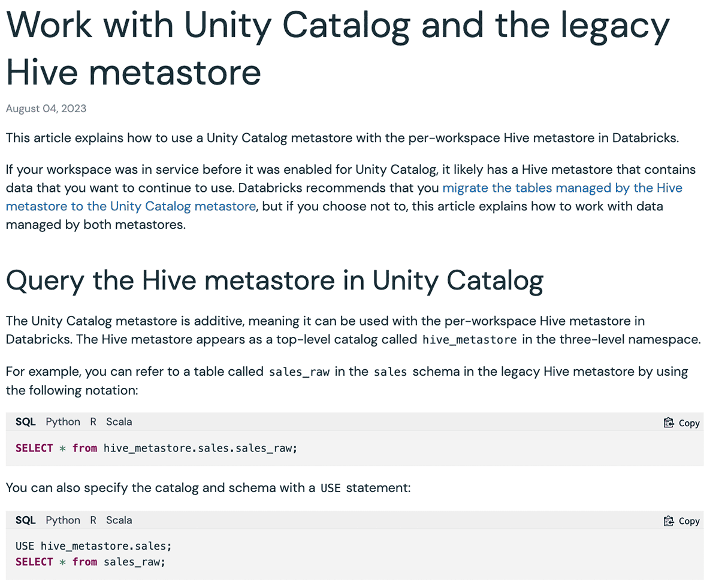Switch to the Scala tab on the first code block

119,421
